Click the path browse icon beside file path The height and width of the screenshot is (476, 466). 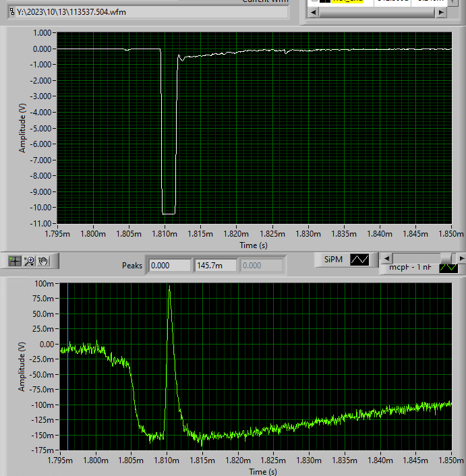(12, 12)
